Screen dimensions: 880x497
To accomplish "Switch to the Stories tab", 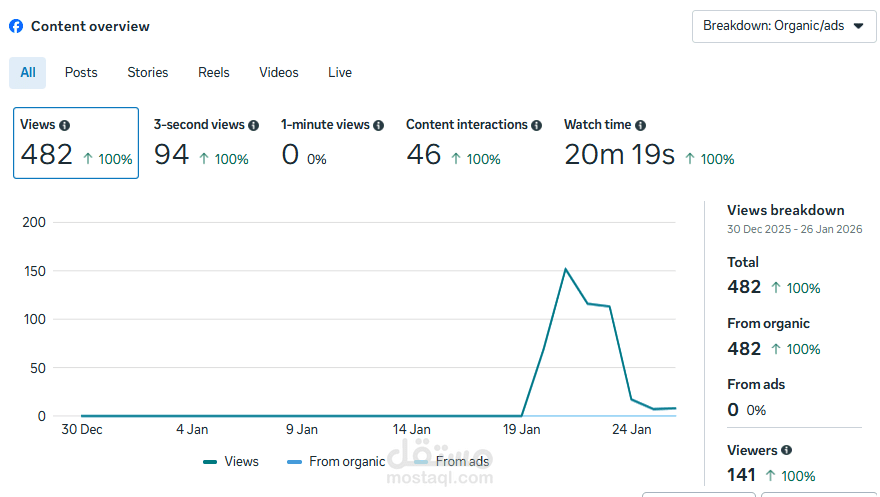I will [148, 73].
